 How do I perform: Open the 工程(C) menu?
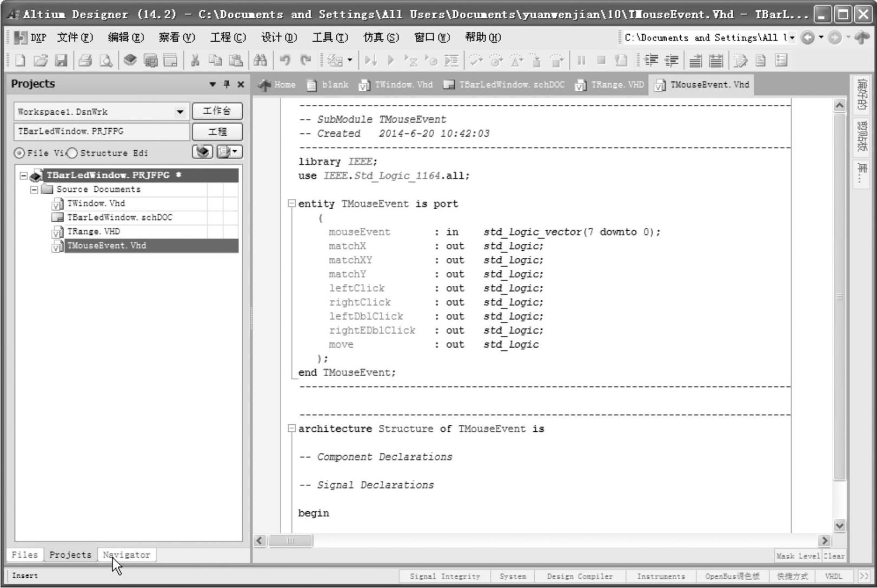pos(228,37)
